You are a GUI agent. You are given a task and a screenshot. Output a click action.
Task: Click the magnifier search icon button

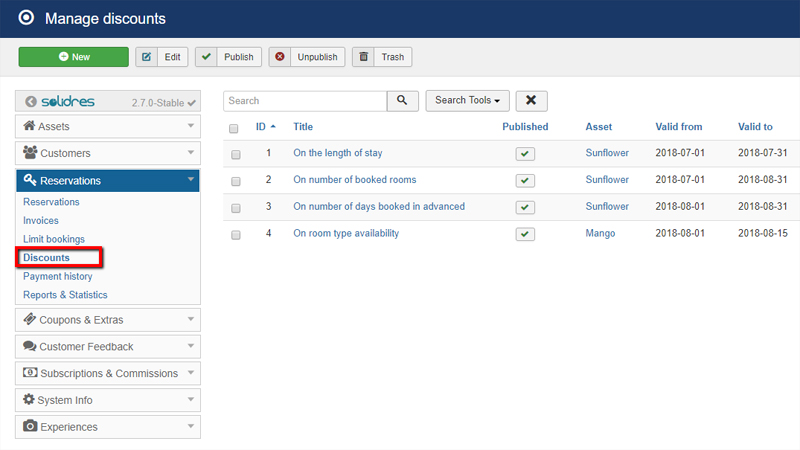pyautogui.click(x=402, y=101)
